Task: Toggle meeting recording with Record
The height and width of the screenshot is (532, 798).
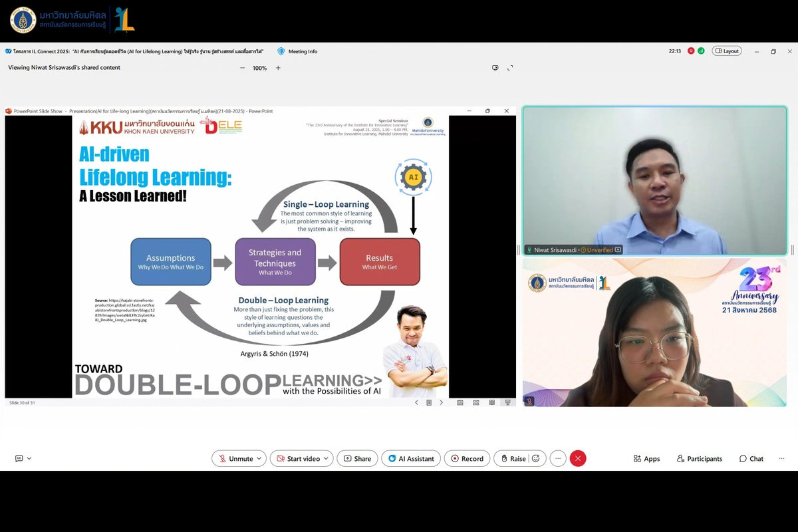Action: (x=467, y=459)
